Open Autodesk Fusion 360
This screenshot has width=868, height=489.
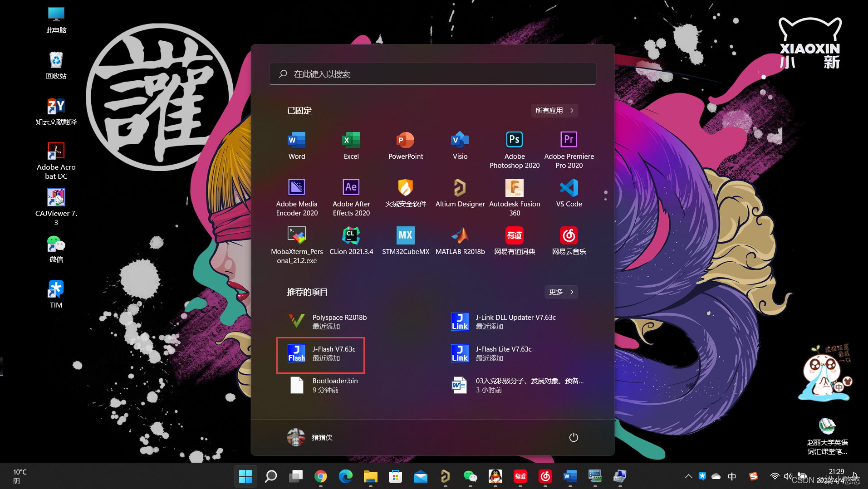pos(515,198)
